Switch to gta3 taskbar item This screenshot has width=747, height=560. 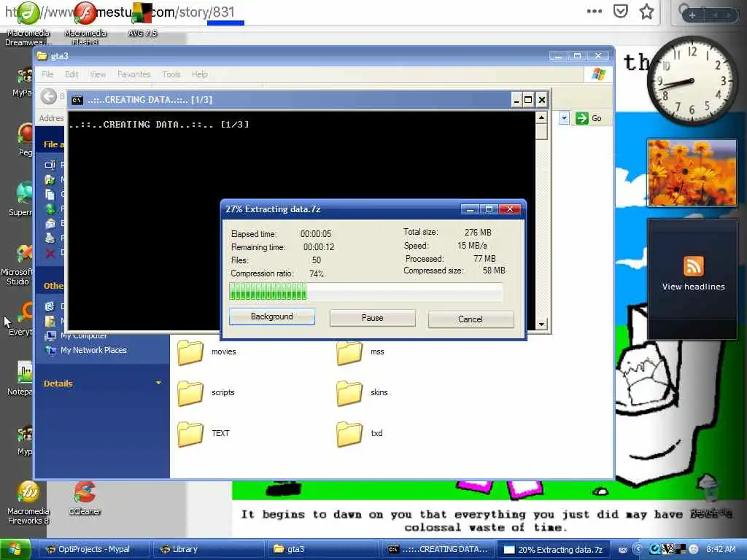[324, 550]
